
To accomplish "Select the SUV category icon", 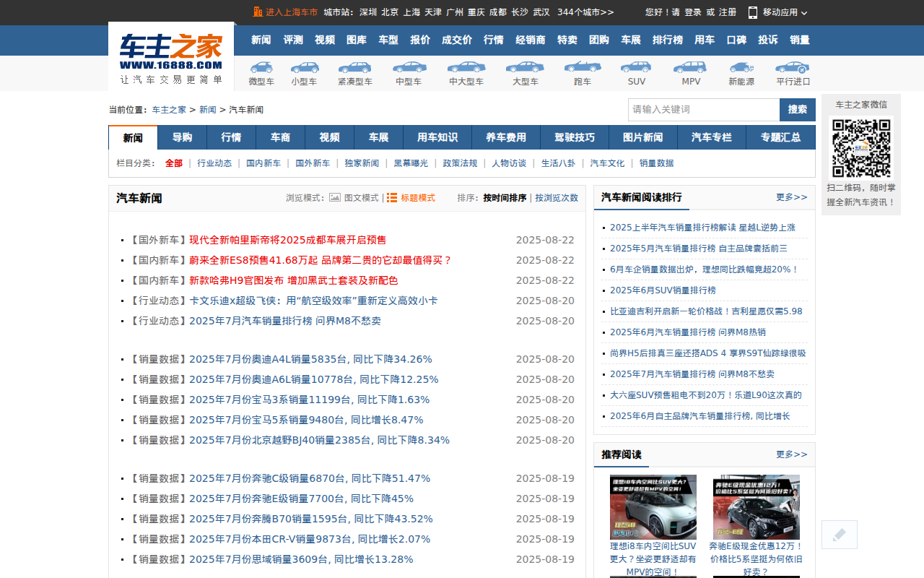I will pos(637,67).
